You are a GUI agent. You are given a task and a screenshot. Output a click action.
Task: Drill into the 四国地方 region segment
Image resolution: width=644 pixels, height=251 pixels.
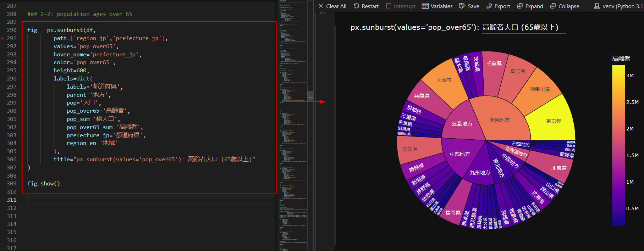coord(521,144)
